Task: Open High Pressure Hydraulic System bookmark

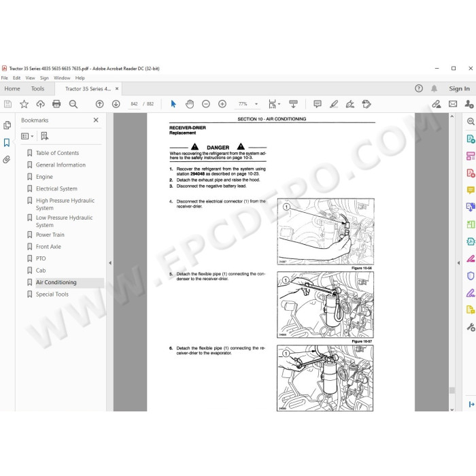Action: 65,204
